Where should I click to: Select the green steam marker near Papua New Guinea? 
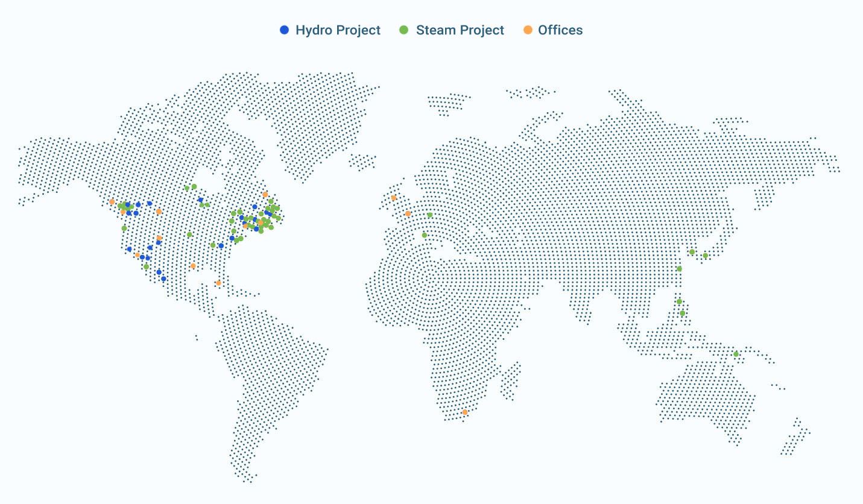(x=736, y=354)
